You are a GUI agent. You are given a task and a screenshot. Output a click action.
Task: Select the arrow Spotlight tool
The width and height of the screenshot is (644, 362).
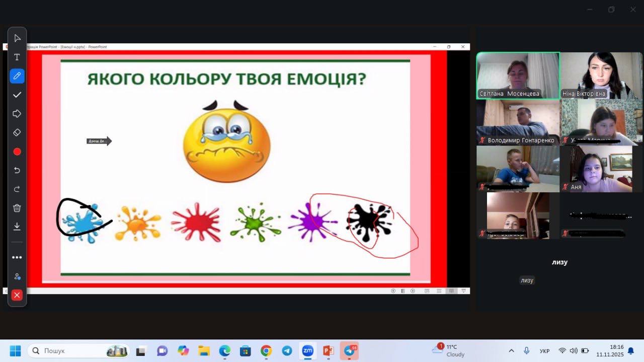point(17,114)
